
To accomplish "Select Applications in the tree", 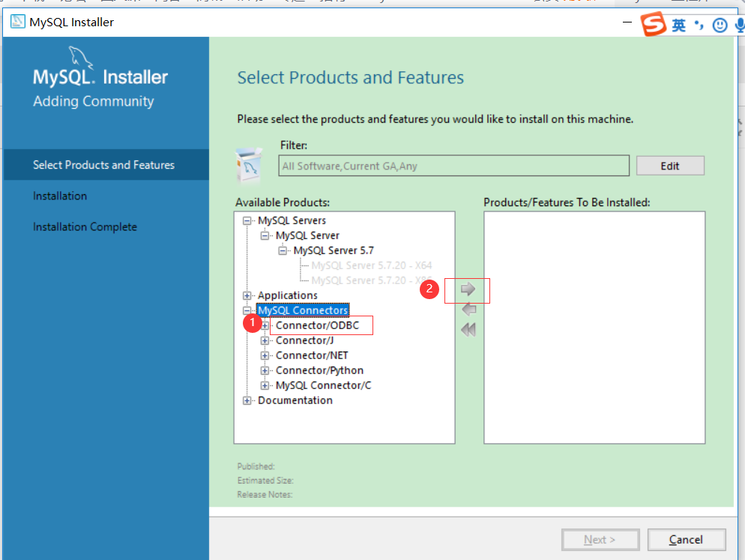I will pos(288,295).
